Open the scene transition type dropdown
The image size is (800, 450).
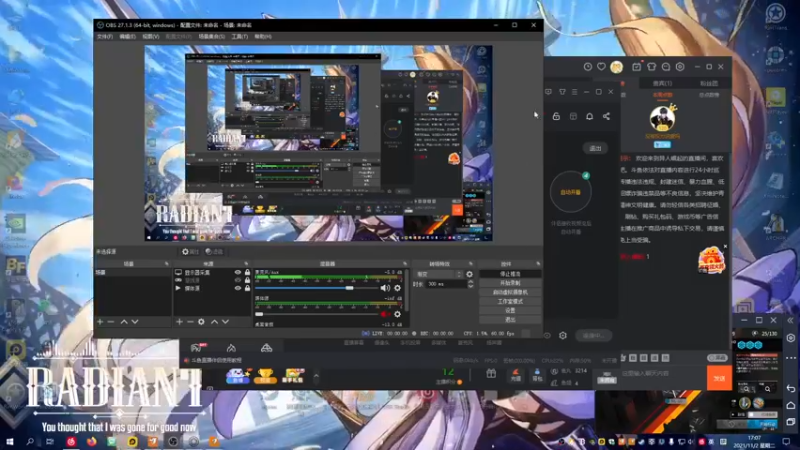click(x=438, y=274)
